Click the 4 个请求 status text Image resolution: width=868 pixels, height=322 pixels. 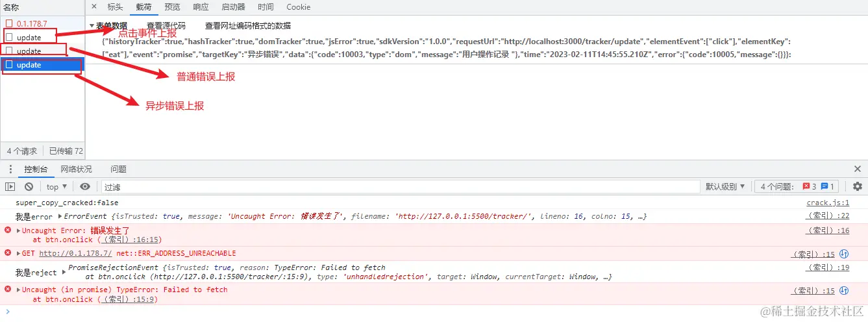[x=22, y=151]
